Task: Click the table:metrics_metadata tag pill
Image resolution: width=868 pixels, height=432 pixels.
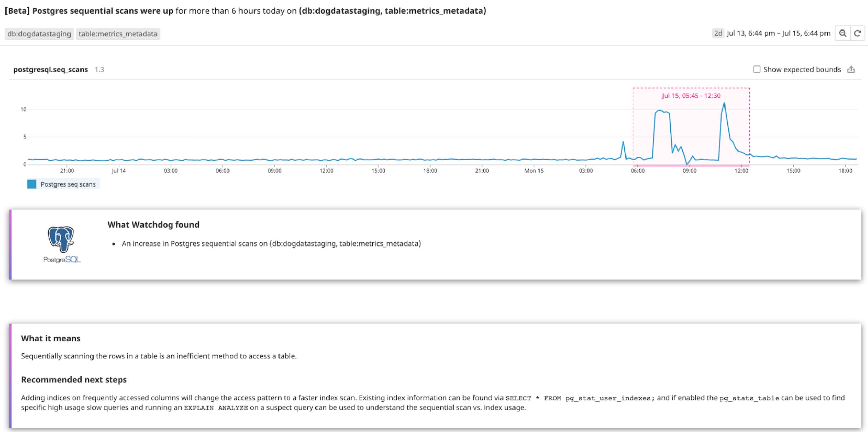Action: (x=118, y=34)
